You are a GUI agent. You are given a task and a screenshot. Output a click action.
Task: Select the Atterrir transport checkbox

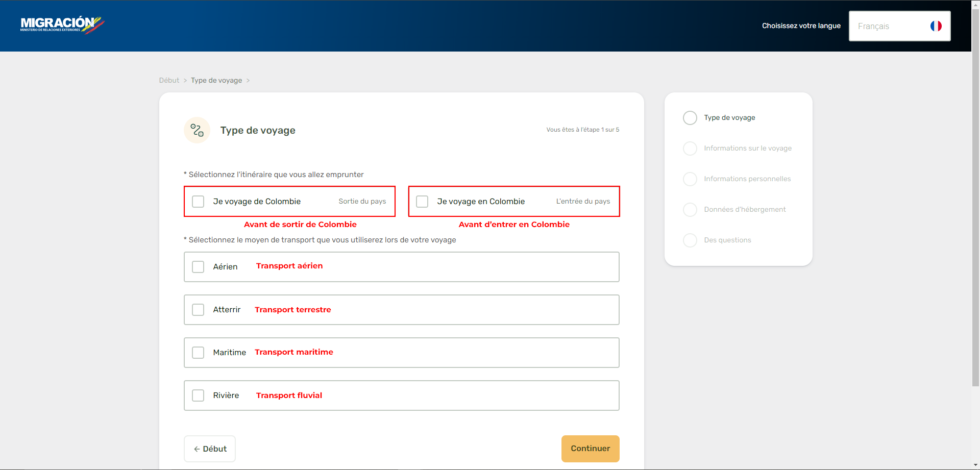(198, 310)
